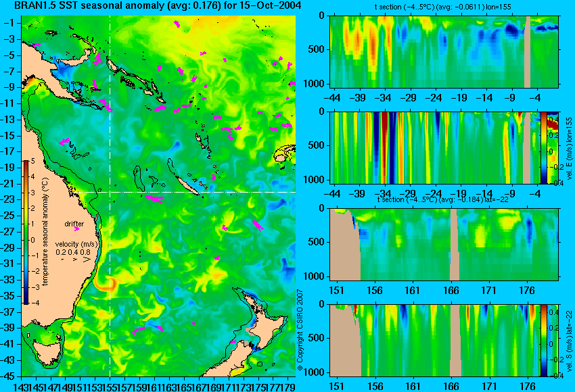Click the '-33' latitude tick on the main map
575x392 pixels.
coord(9,280)
